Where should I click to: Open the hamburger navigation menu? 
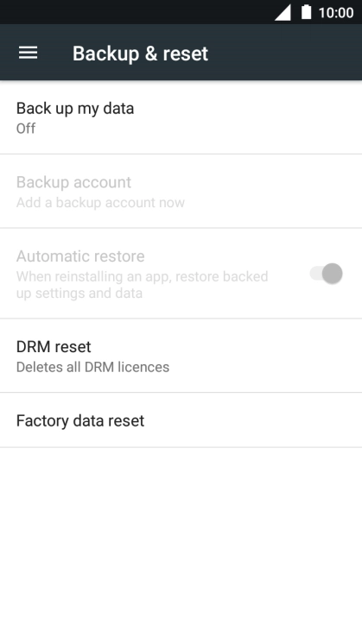coord(28,53)
